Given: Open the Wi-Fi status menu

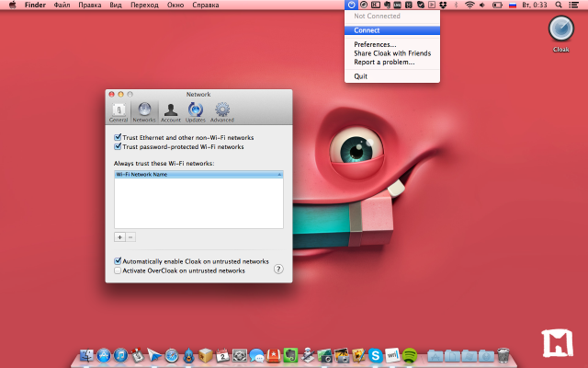Looking at the screenshot, I should pos(470,6).
